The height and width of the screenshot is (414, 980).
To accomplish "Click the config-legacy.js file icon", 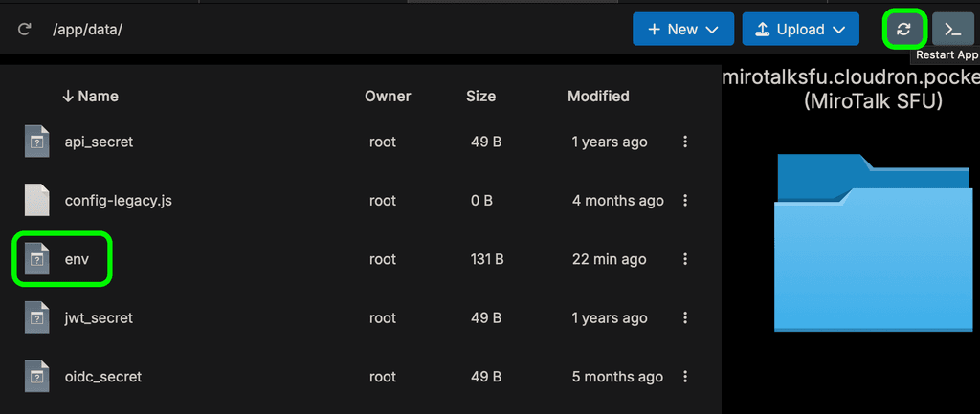I will [x=36, y=201].
